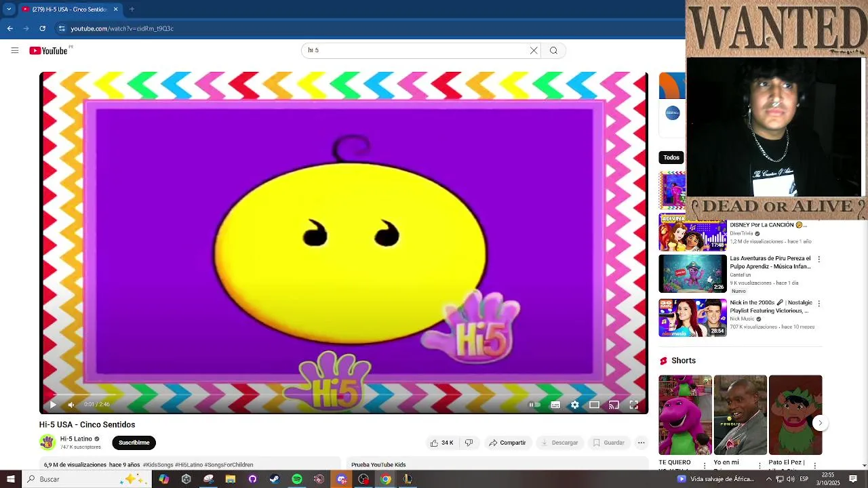
Task: Seek along the video progress bar
Action: coord(344,394)
